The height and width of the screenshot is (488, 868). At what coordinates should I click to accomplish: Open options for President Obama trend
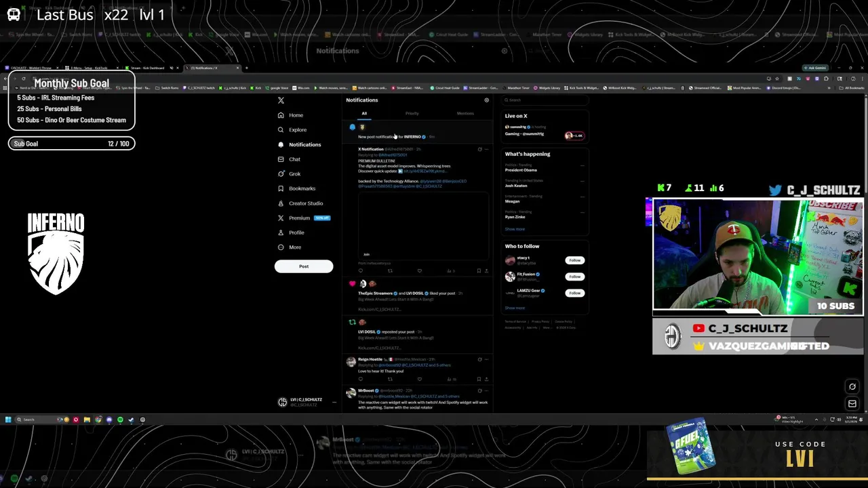[x=582, y=165]
